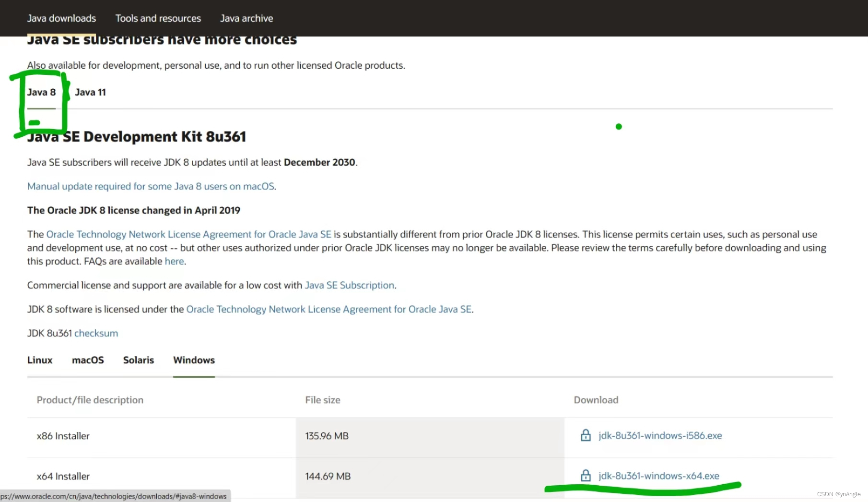Open license agreement link after 'licensed under the'

click(328, 309)
